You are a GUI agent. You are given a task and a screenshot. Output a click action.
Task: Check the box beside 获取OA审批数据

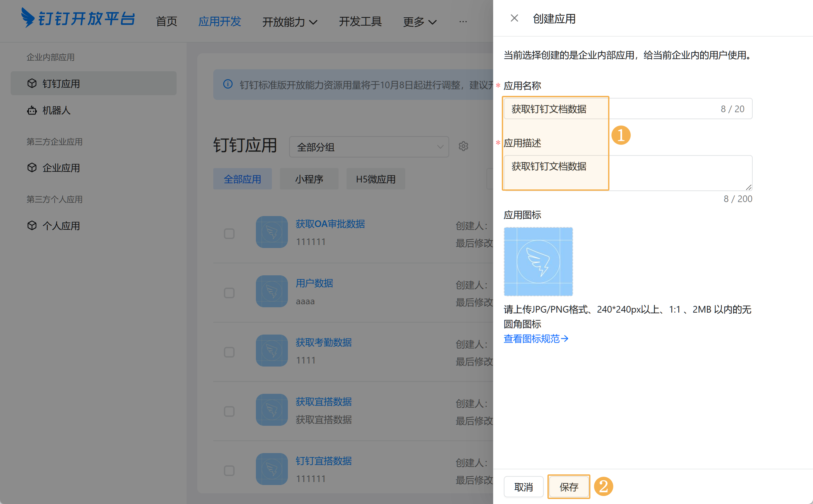(229, 234)
